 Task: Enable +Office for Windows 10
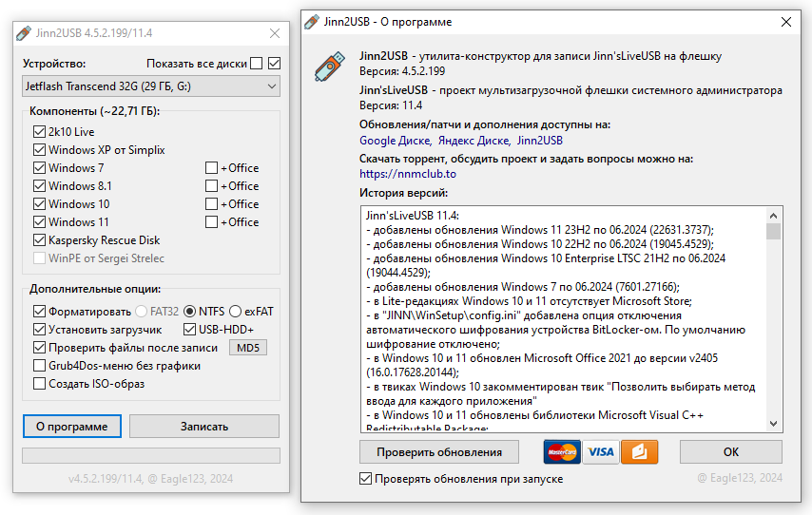click(x=211, y=204)
